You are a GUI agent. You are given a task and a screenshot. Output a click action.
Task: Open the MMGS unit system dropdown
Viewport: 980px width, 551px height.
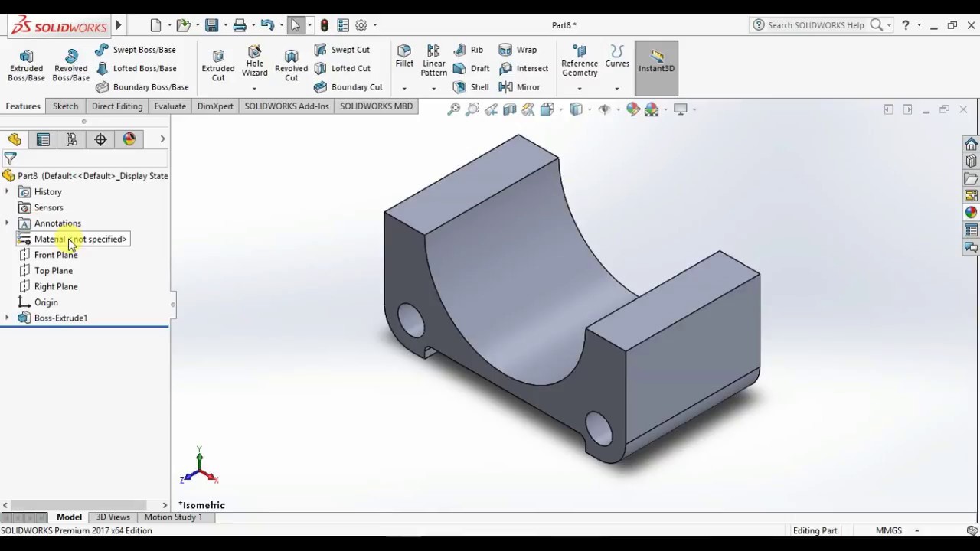tap(916, 530)
